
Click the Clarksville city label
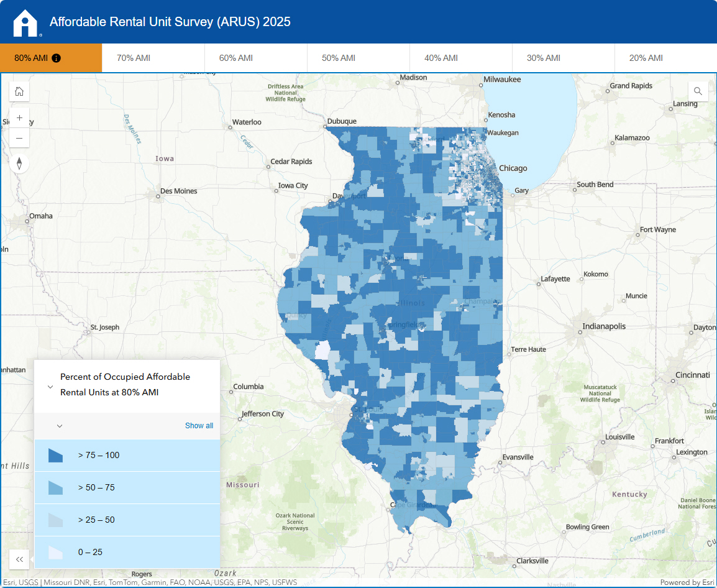tap(532, 561)
